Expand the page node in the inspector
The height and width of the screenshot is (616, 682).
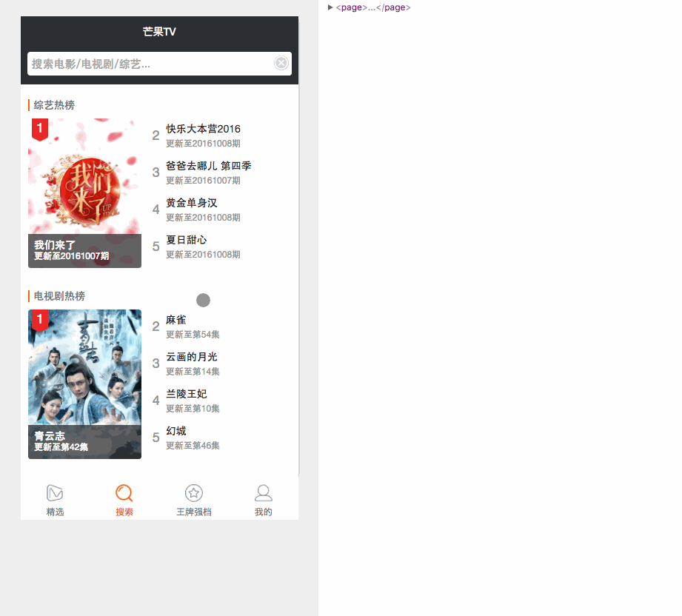pyautogui.click(x=330, y=7)
